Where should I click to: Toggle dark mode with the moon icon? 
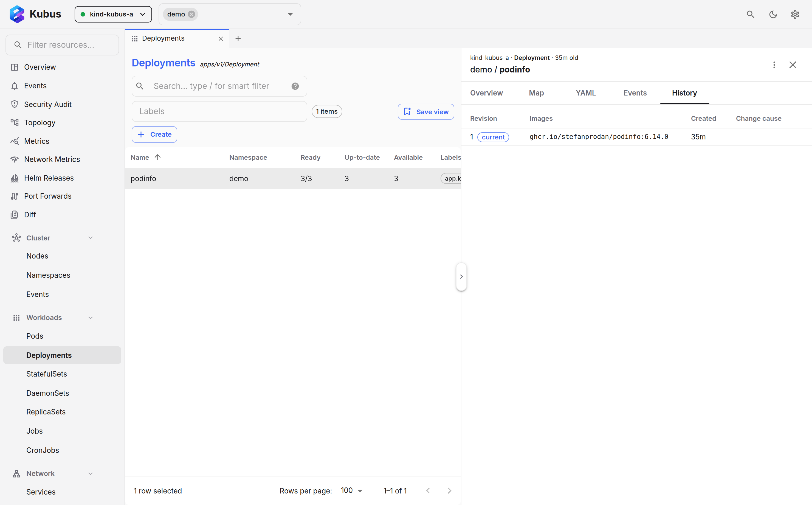[773, 14]
